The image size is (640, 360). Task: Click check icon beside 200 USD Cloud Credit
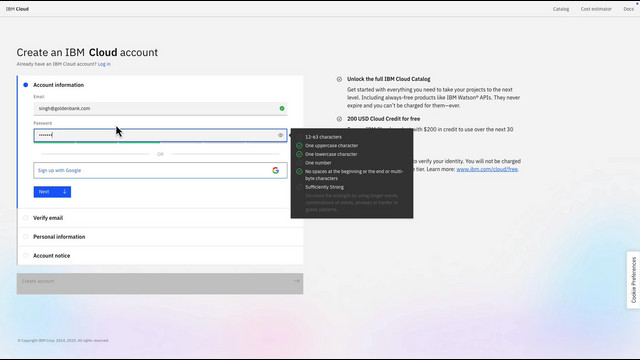[x=339, y=119]
